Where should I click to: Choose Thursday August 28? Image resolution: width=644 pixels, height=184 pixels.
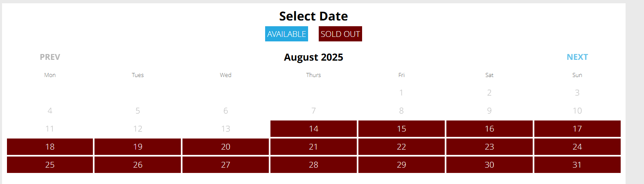click(313, 165)
